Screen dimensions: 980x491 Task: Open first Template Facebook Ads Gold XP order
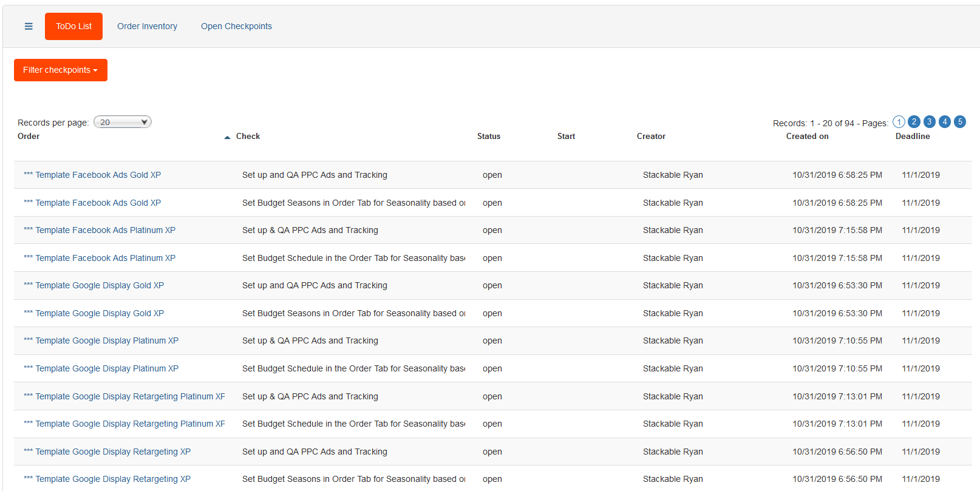click(92, 175)
